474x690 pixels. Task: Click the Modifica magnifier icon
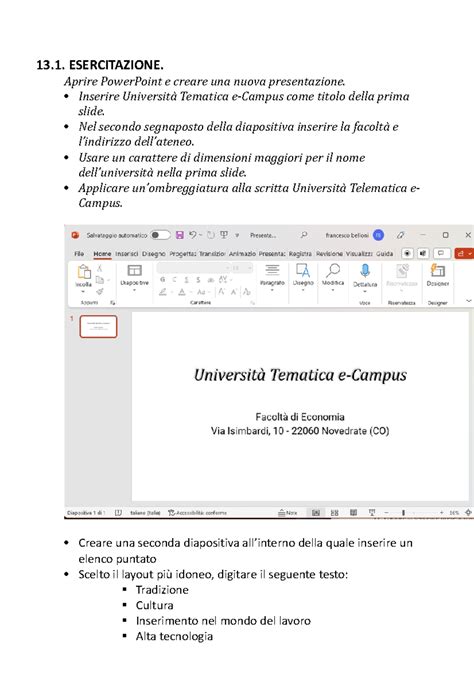(333, 270)
